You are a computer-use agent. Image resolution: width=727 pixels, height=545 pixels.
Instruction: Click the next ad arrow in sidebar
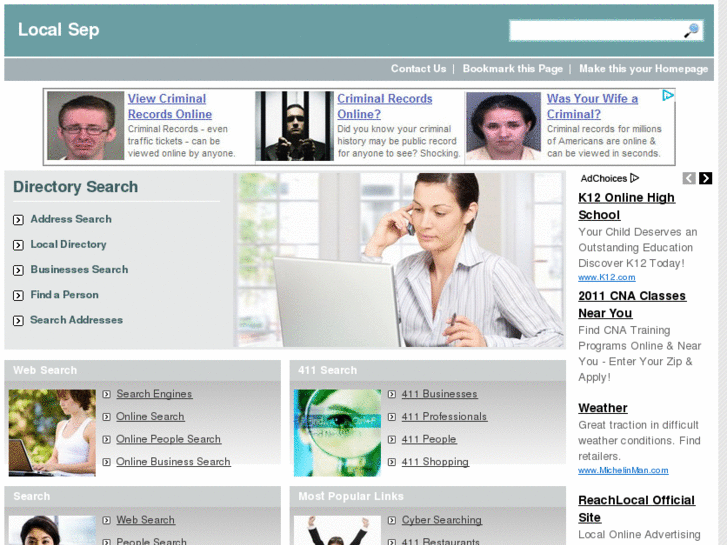coord(705,178)
